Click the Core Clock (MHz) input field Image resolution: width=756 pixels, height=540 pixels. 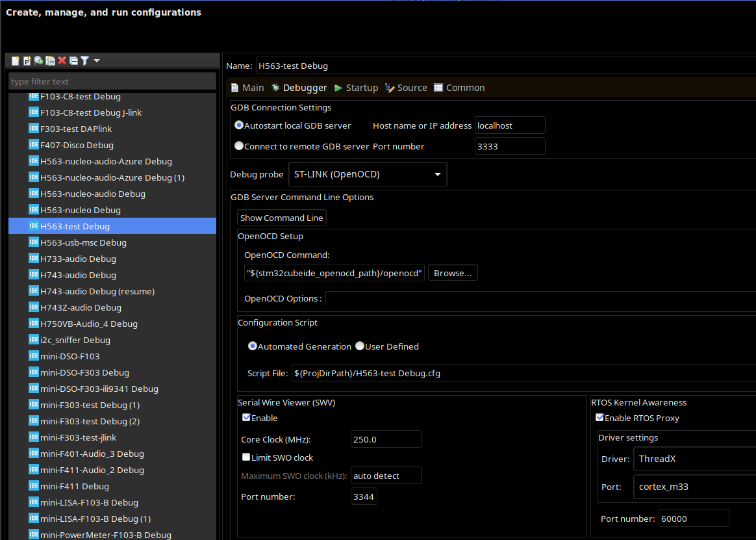[x=386, y=439]
